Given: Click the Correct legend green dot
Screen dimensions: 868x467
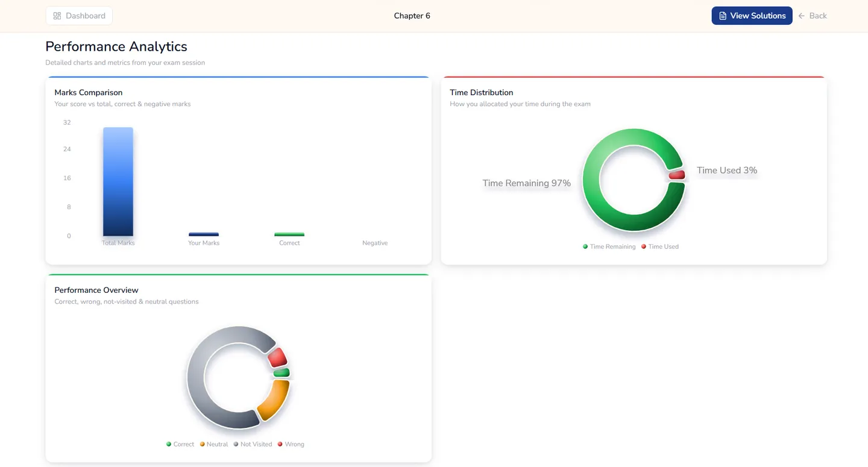Looking at the screenshot, I should tap(169, 444).
